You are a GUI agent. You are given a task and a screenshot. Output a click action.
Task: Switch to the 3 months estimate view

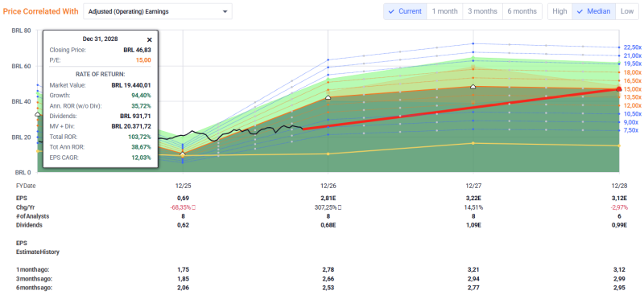click(x=482, y=11)
